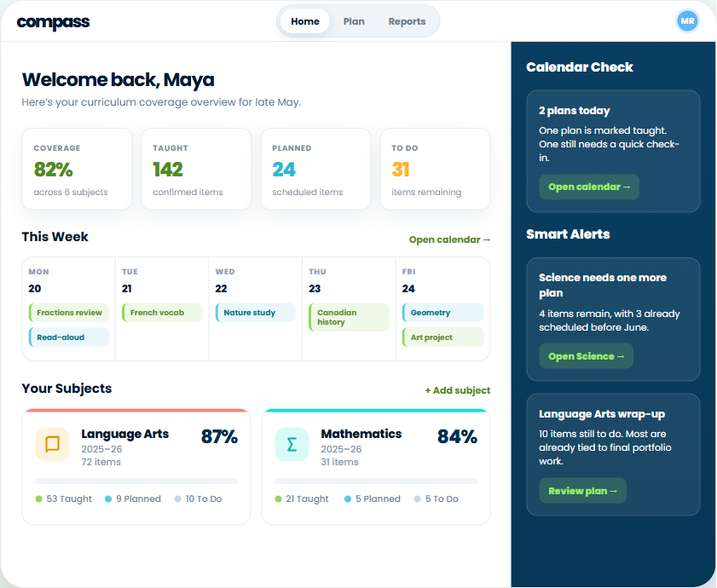Click the Add subject link

click(457, 390)
